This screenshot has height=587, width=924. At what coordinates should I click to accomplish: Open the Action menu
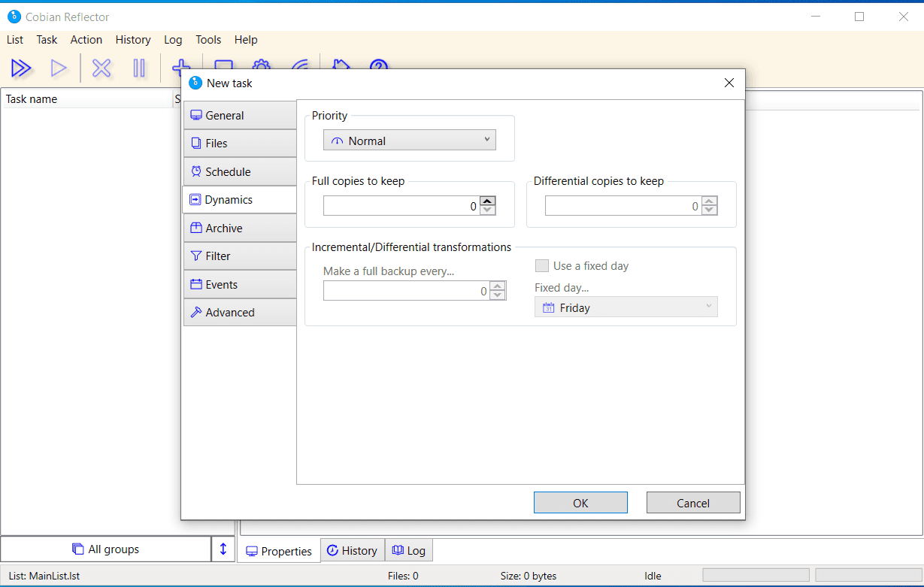(86, 40)
